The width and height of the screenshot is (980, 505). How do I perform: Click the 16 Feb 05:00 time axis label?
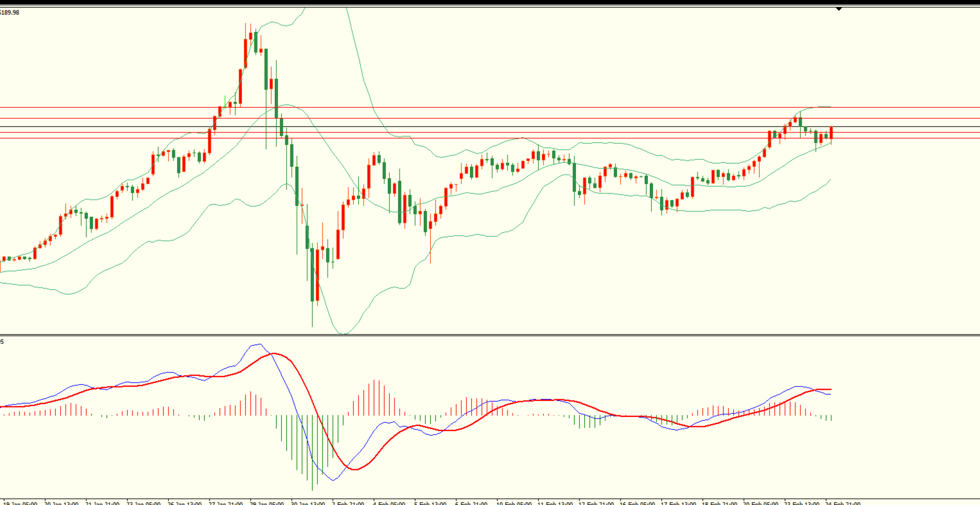point(636,502)
